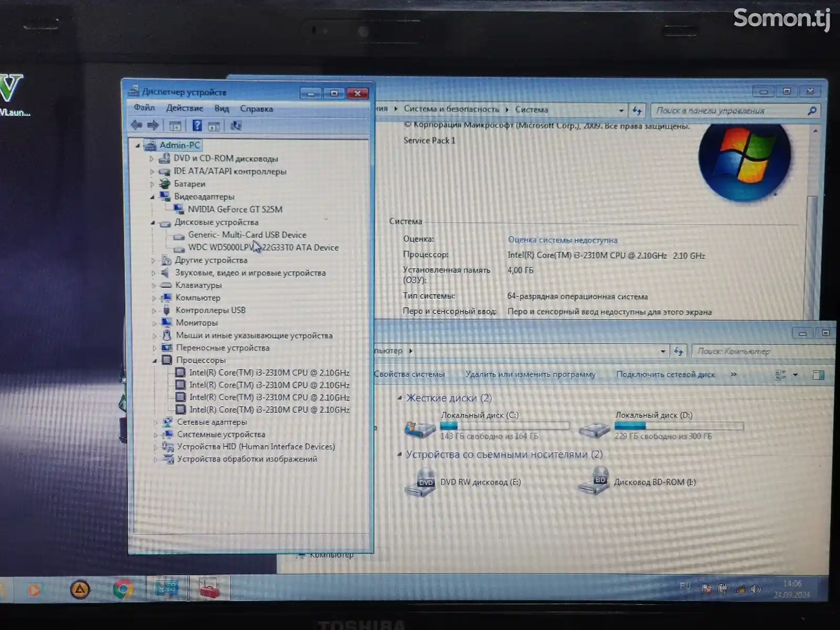This screenshot has height=630, width=840.
Task: Collapse the Жесткие диски (2) group
Action: 400,398
